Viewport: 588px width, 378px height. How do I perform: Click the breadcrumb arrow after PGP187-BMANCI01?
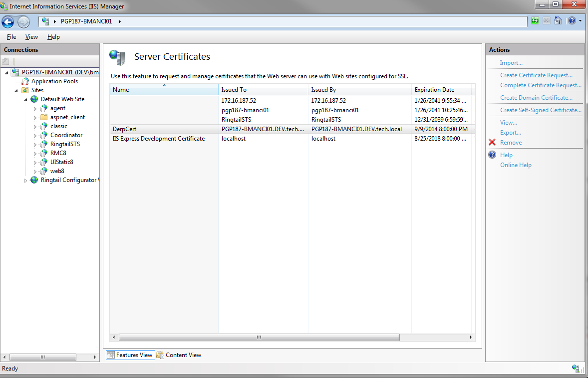120,21
